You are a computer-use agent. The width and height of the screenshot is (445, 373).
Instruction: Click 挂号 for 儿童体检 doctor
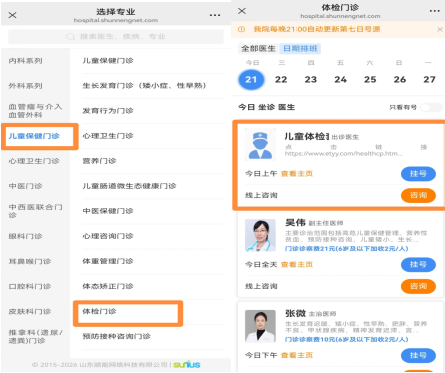point(418,174)
